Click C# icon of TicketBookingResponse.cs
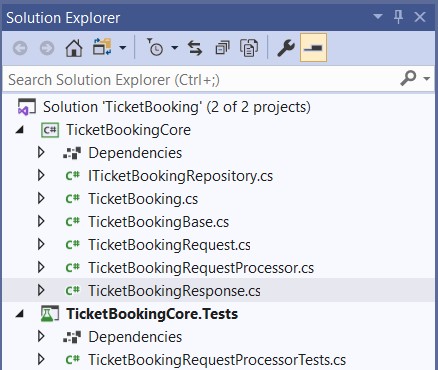438x370 pixels. pos(73,291)
